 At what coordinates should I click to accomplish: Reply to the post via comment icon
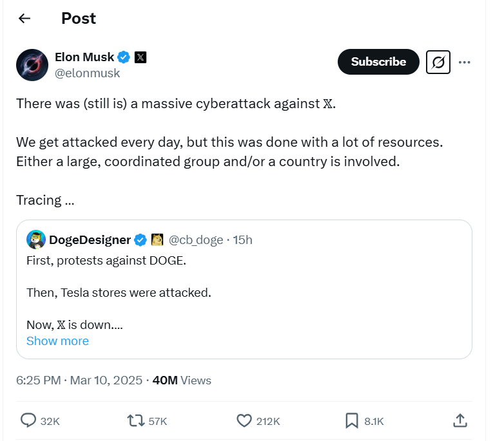point(28,421)
